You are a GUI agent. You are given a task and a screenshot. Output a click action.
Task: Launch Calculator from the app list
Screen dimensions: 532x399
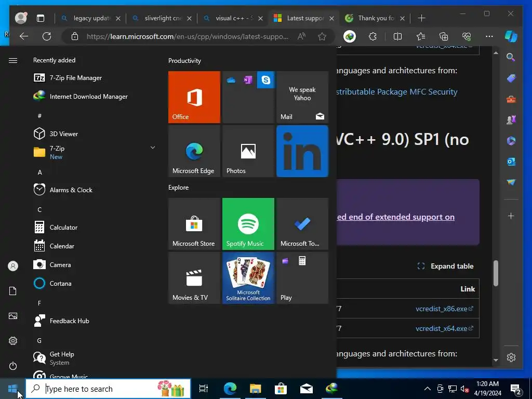pos(56,228)
